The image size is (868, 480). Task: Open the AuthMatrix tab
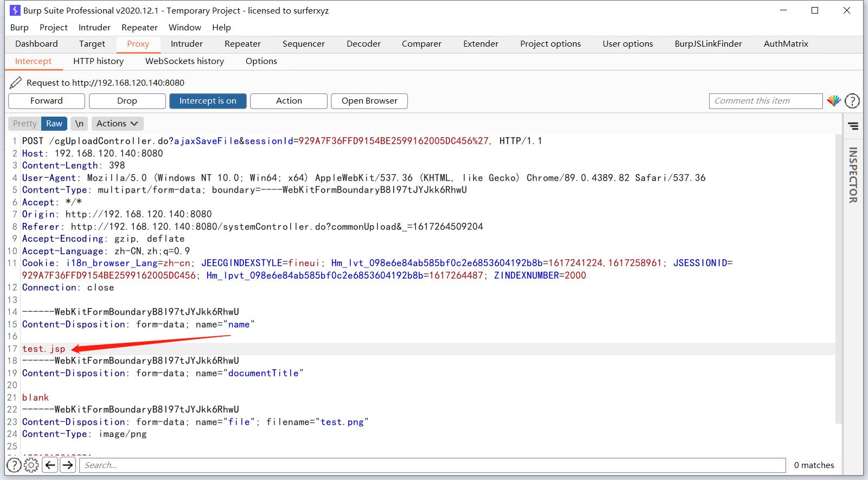coord(786,44)
